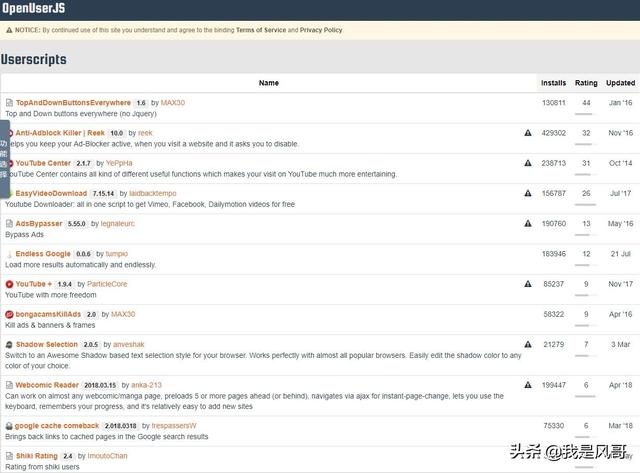Viewport: 640px width, 473px height.
Task: View author YePpHa profile
Action: (119, 163)
